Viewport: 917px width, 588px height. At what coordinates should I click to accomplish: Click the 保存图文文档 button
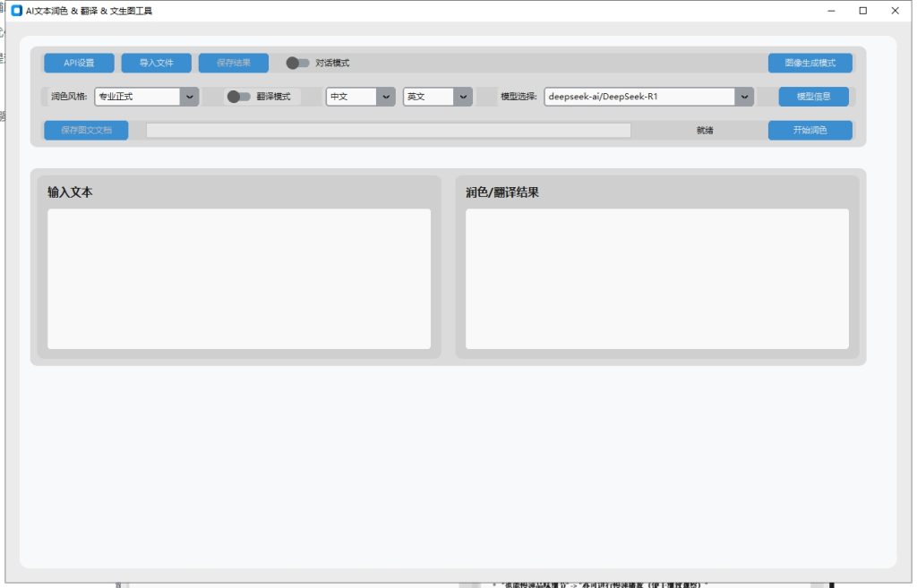[x=86, y=131]
